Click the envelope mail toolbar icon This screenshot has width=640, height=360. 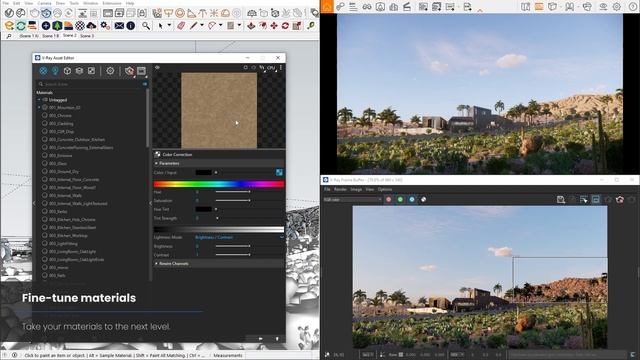pyautogui.click(x=119, y=26)
